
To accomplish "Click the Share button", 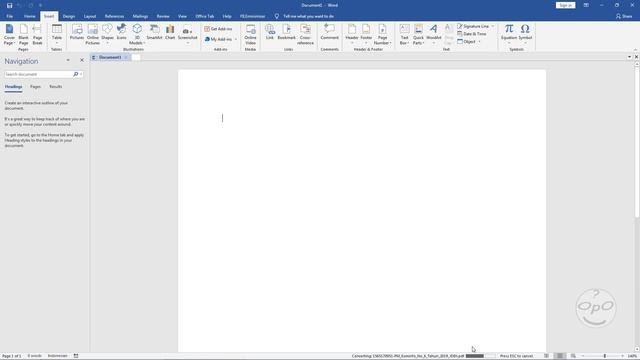I will [624, 16].
